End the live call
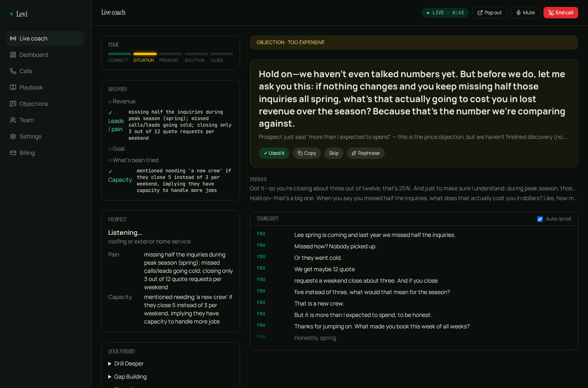This screenshot has height=388, width=588. point(561,13)
